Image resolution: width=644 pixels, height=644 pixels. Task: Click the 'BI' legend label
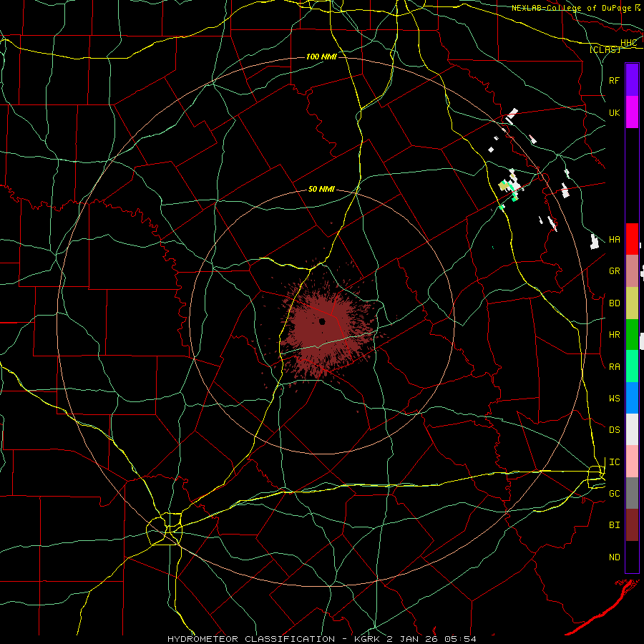614,525
